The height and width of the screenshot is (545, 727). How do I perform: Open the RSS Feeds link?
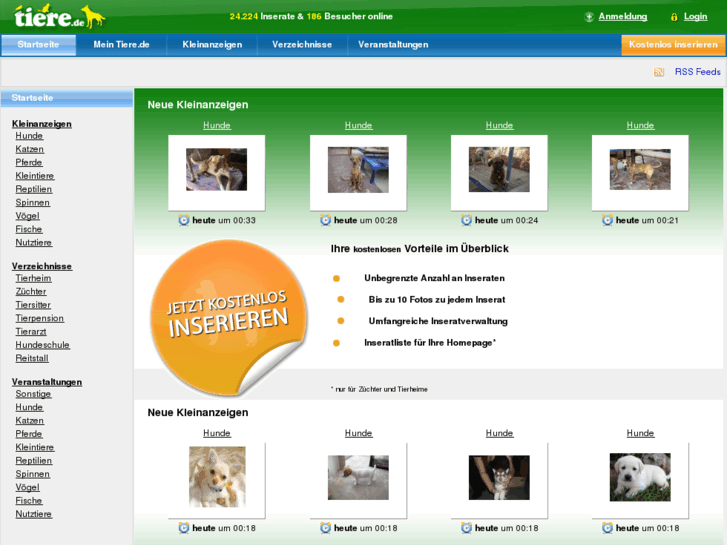[697, 72]
